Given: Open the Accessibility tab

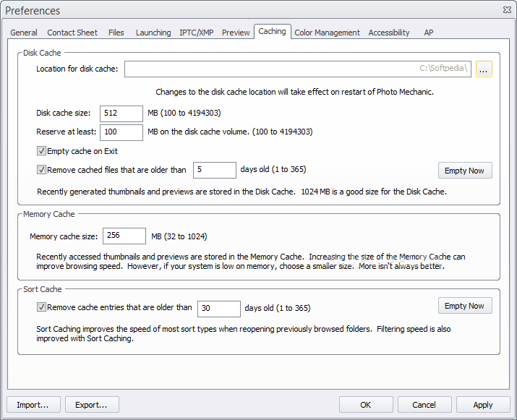Looking at the screenshot, I should point(389,33).
